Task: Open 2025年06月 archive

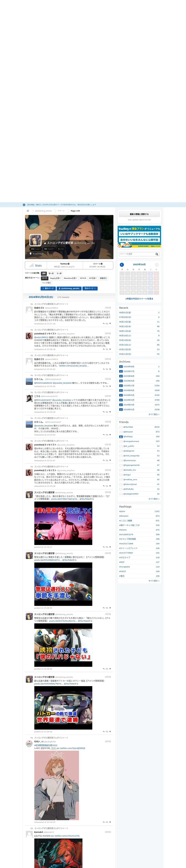Action: pyautogui.click(x=129, y=376)
